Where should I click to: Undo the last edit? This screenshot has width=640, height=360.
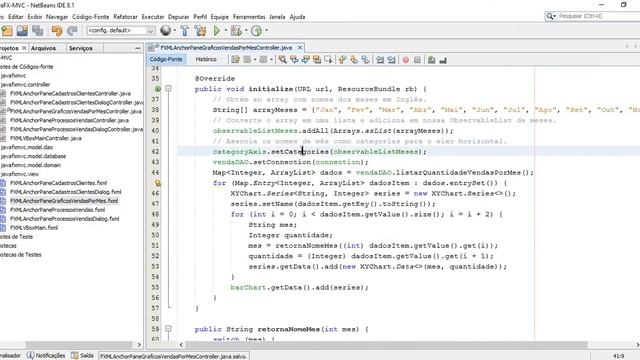coord(57,31)
